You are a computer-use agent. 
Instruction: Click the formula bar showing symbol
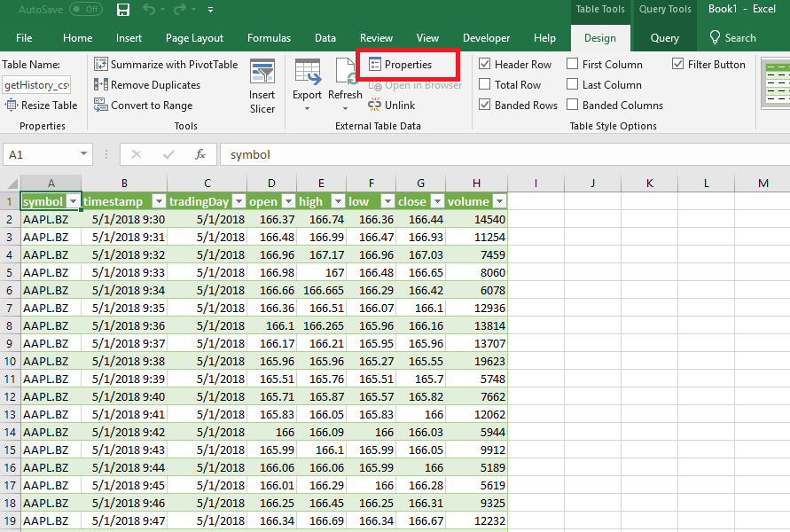point(505,154)
